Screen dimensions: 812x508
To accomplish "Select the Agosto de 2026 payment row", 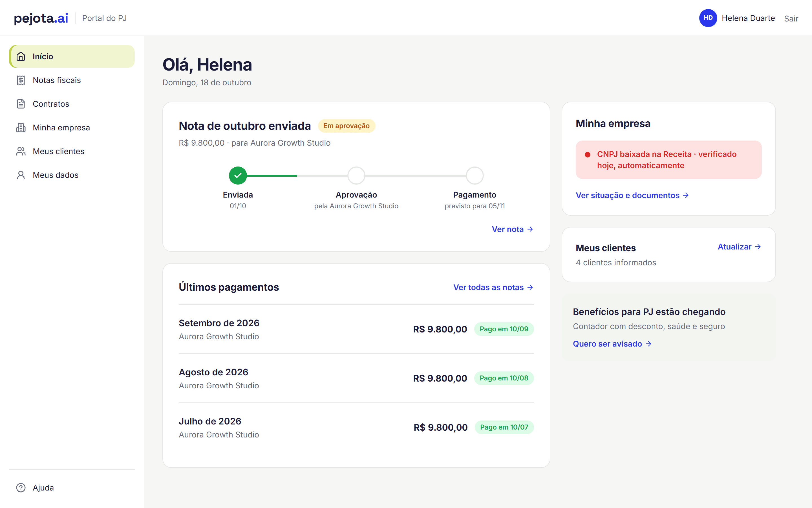I will (x=356, y=378).
